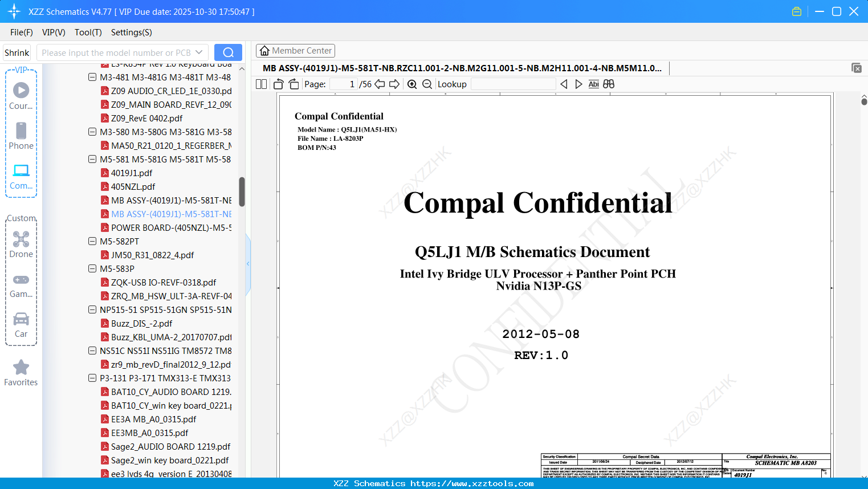
Task: Collapse the P3-131 folder node
Action: (x=92, y=378)
